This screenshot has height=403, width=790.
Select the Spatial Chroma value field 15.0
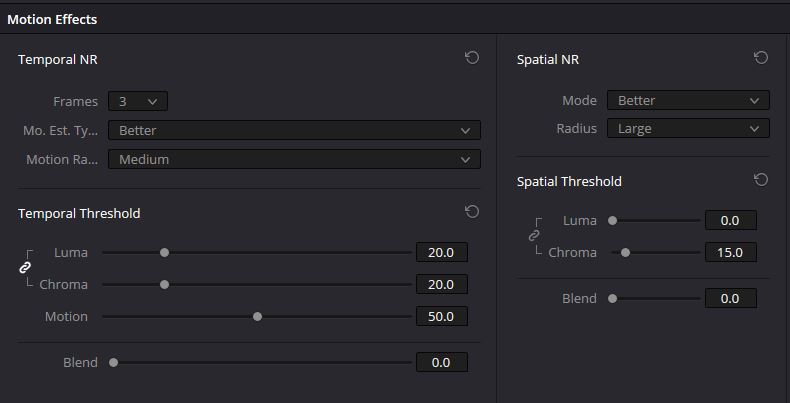(x=730, y=253)
